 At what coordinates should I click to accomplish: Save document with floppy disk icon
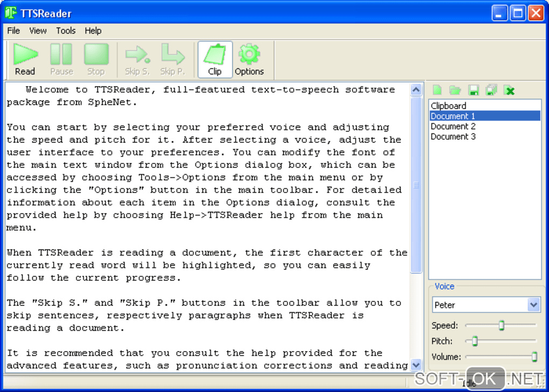click(x=473, y=90)
